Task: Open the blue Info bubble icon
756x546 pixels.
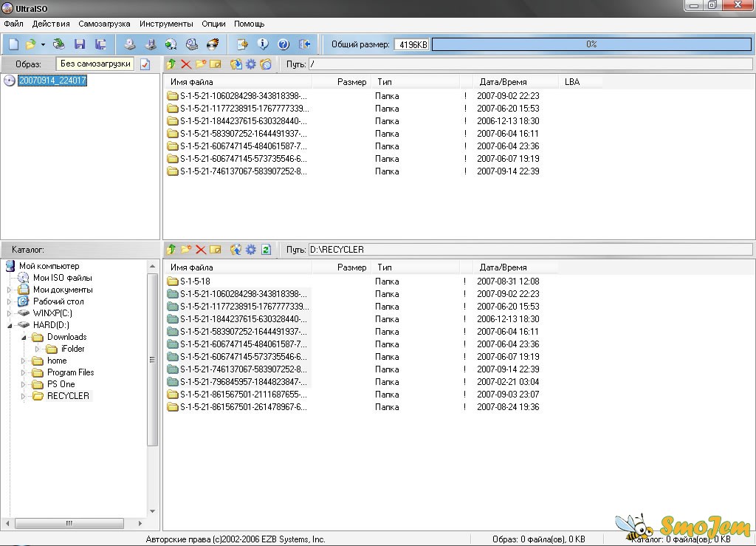Action: click(x=263, y=44)
